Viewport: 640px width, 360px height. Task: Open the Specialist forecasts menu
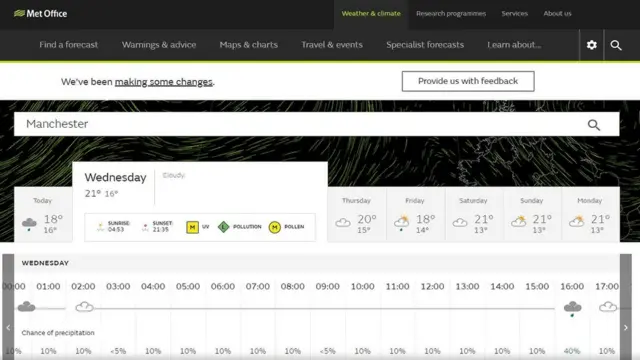(425, 45)
